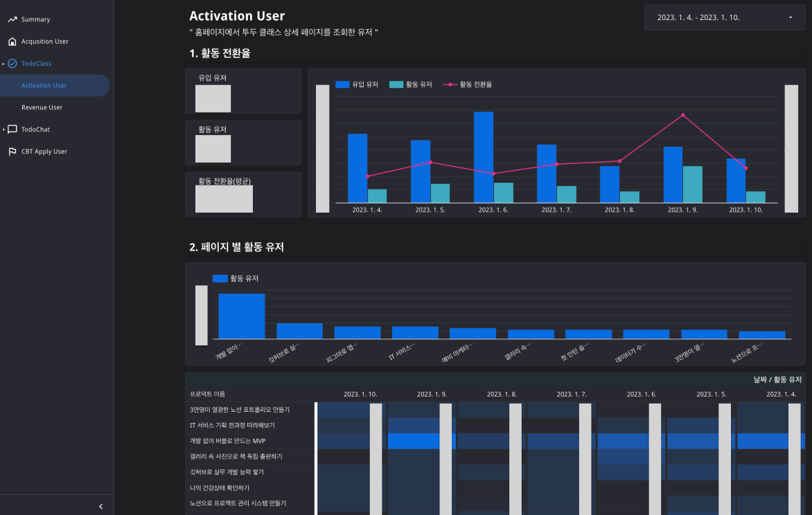Toggle the 활동 전환율 line legend item

pyautogui.click(x=468, y=84)
